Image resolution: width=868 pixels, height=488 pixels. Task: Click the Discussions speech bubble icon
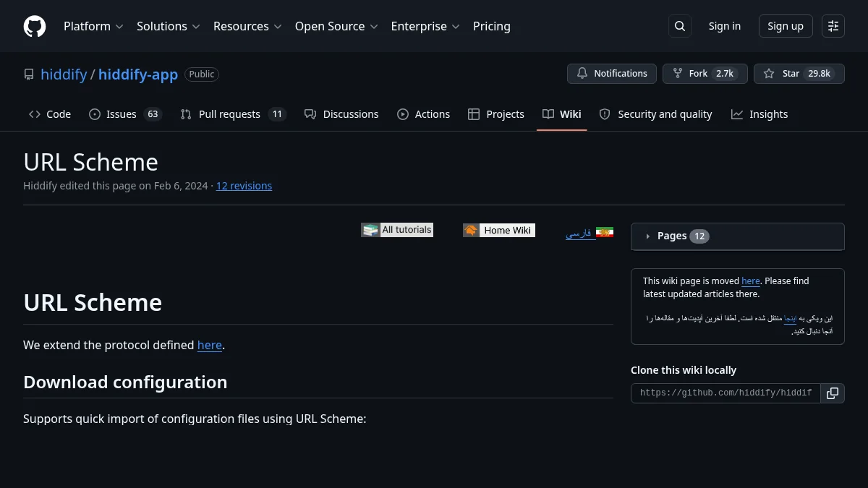tap(310, 114)
